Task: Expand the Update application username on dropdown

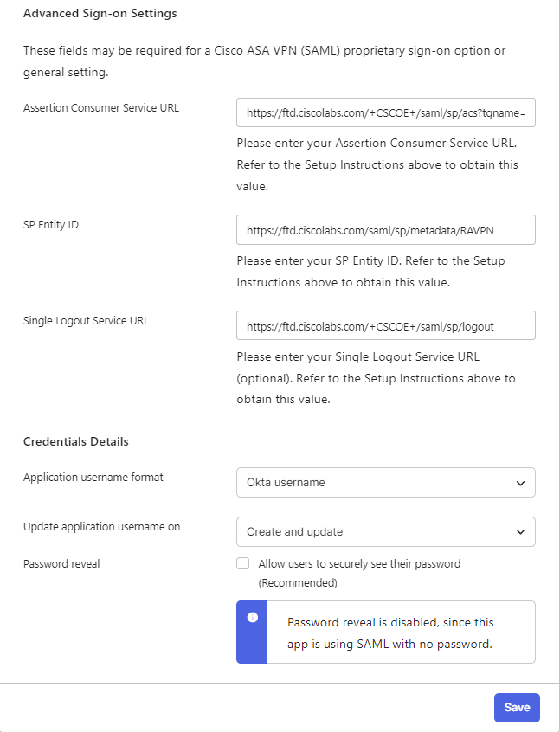Action: (385, 531)
